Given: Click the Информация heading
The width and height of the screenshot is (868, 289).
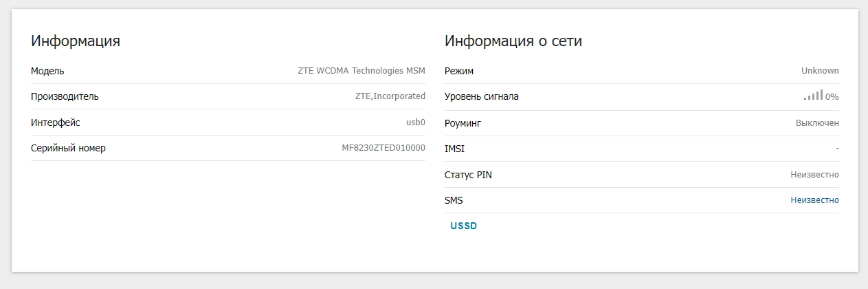Looking at the screenshot, I should 76,41.
